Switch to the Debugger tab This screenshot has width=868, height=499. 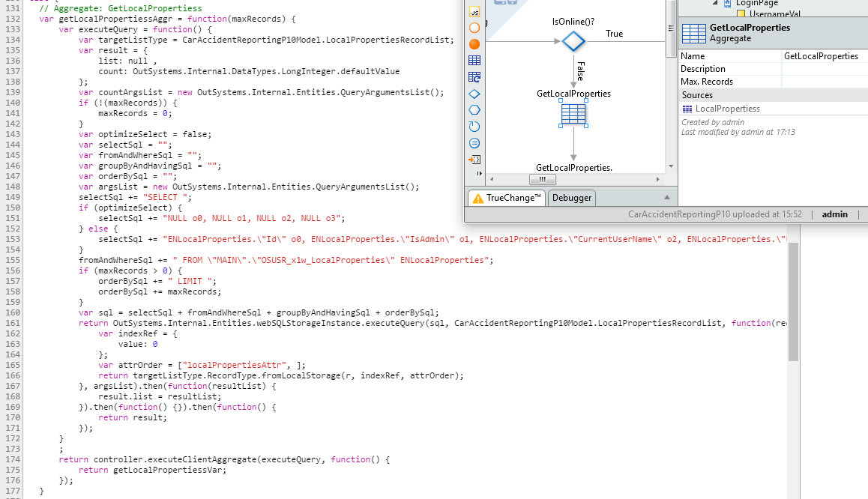point(572,198)
